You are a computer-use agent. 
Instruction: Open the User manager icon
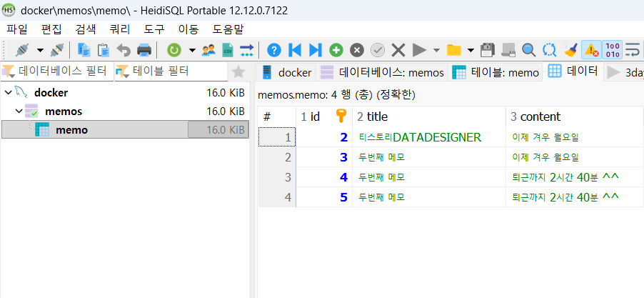(x=208, y=50)
